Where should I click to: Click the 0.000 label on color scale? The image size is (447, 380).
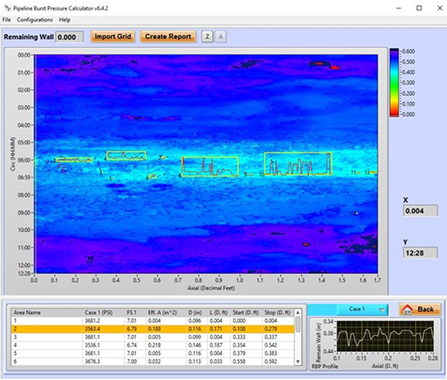[x=408, y=114]
